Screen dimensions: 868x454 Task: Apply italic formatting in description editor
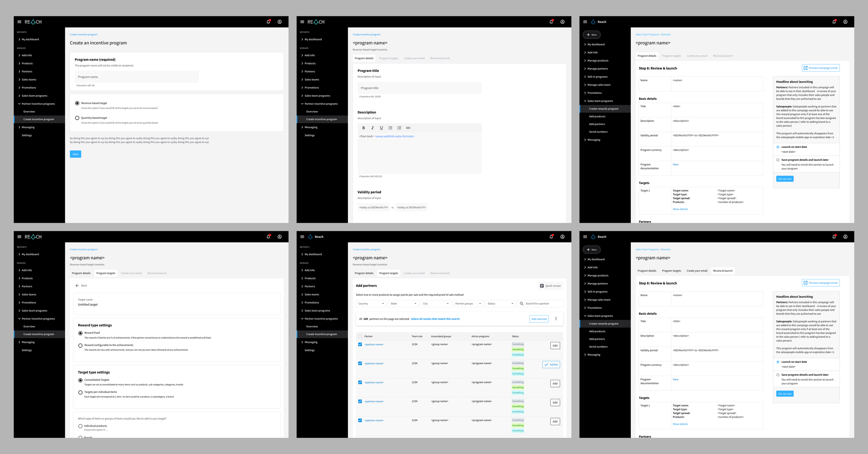pos(372,128)
